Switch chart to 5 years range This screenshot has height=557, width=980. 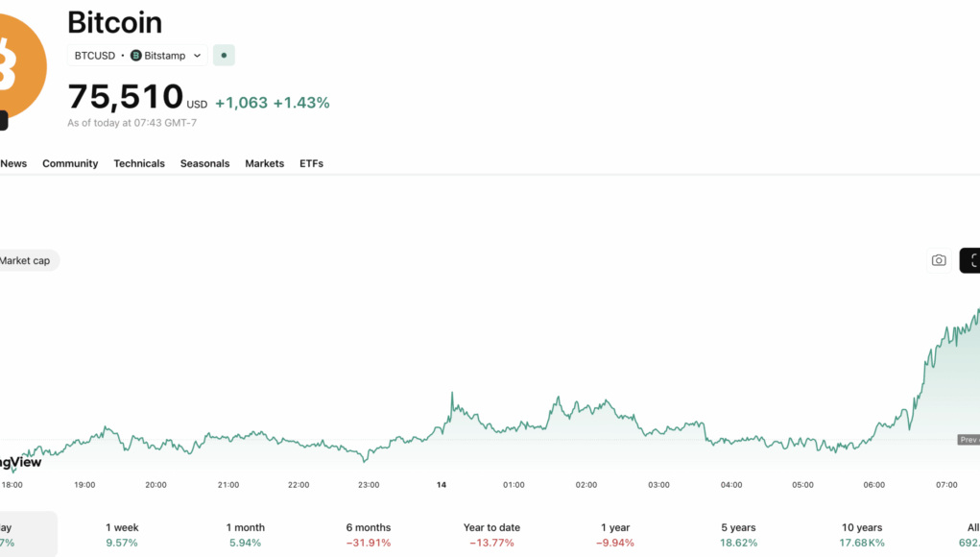click(737, 535)
